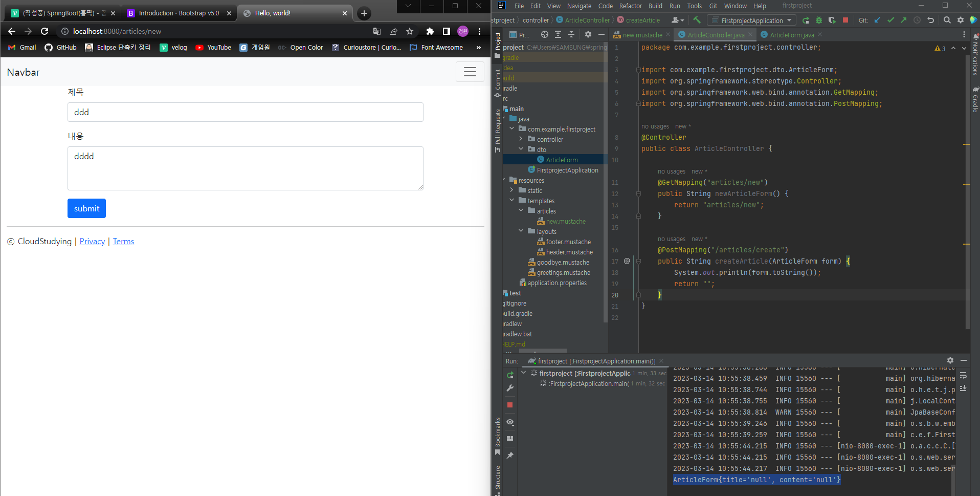Open IDE settings gear in the top toolbar

pos(961,20)
